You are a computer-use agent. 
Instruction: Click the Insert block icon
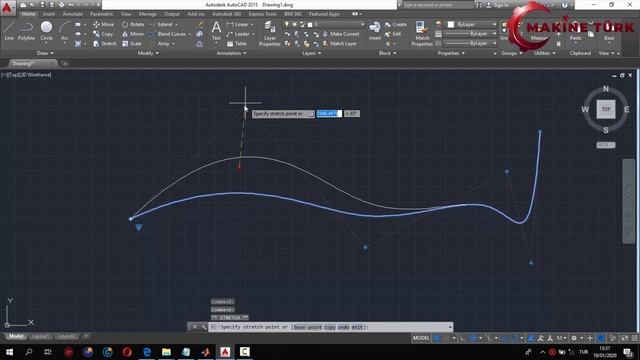(x=374, y=31)
